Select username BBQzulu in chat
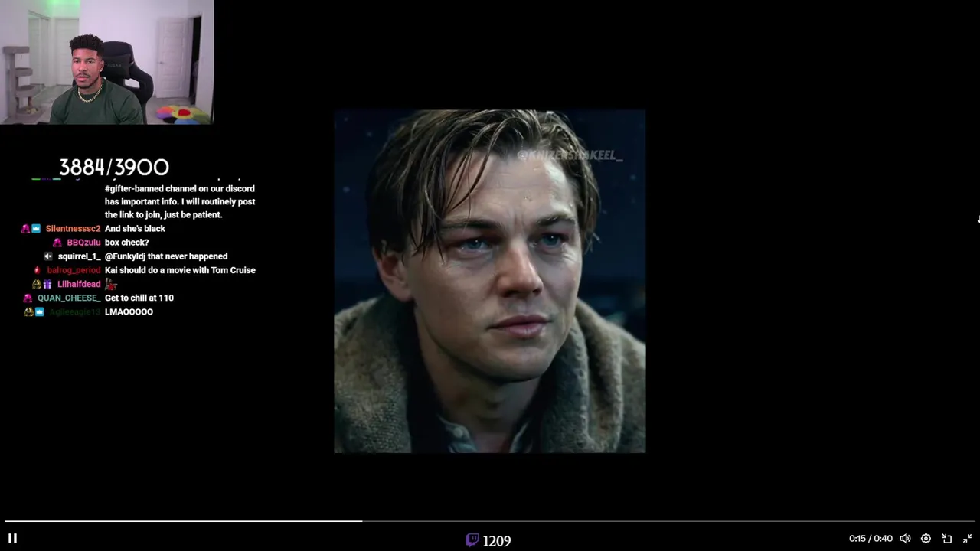980x551 pixels. 83,243
